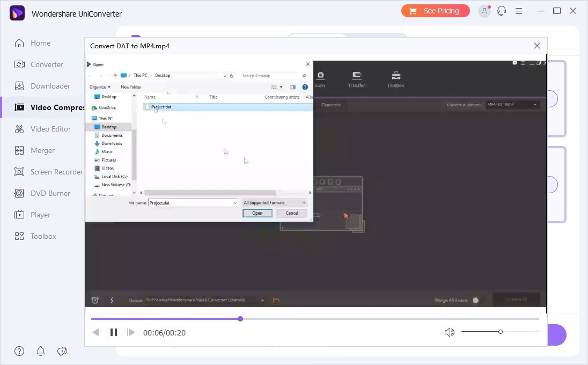The image size is (588, 365).
Task: Mute the player's speaker icon
Action: (x=449, y=332)
